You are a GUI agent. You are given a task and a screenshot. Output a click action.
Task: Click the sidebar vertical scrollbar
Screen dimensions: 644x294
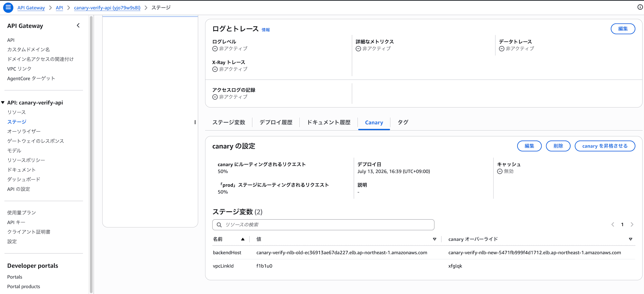[91, 154]
